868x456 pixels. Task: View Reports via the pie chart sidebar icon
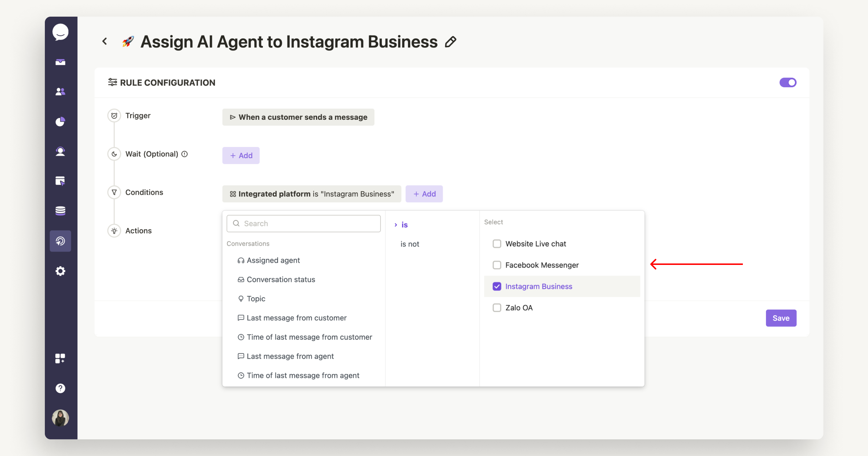(60, 122)
